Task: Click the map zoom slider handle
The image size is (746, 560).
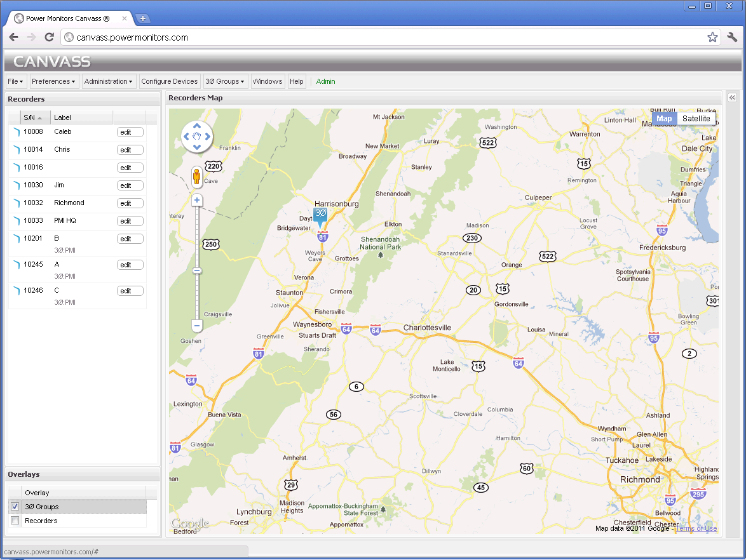Action: 197,270
